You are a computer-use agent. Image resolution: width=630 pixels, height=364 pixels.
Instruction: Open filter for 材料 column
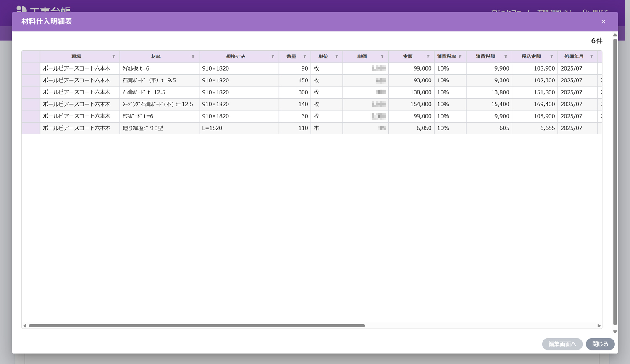coord(193,56)
